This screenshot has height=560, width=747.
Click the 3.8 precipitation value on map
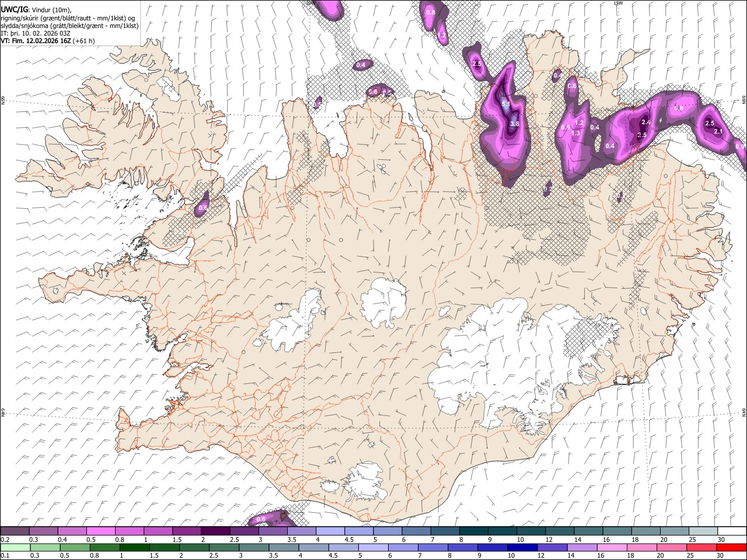(515, 124)
